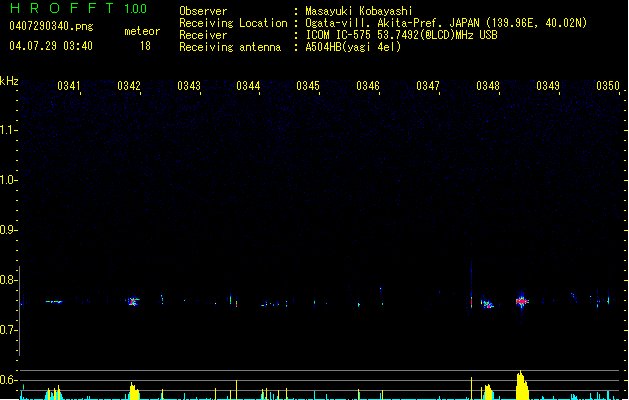Click the 0348 time marker
This screenshot has height=400, width=629.
click(x=488, y=86)
